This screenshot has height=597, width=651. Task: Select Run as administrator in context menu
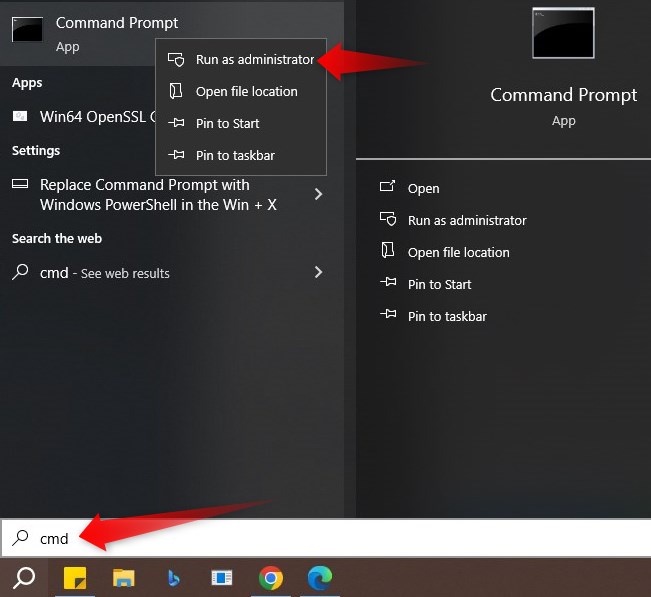[254, 60]
